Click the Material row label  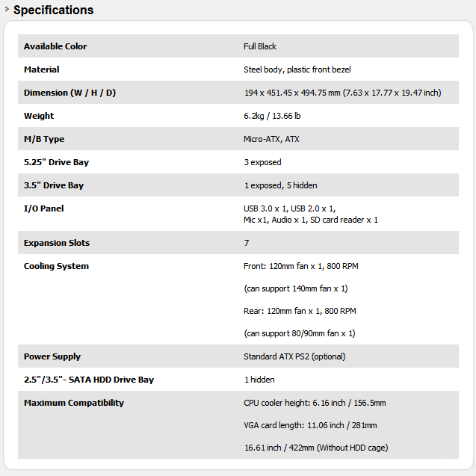point(41,69)
